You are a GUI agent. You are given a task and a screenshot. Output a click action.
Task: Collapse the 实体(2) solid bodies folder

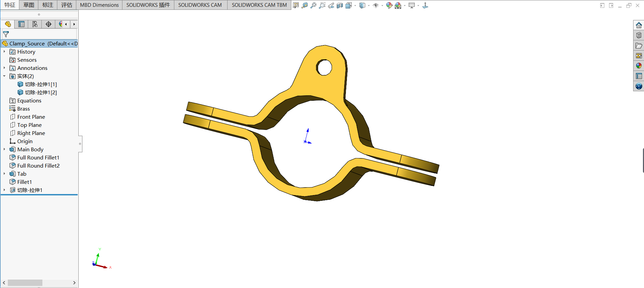tap(4, 76)
